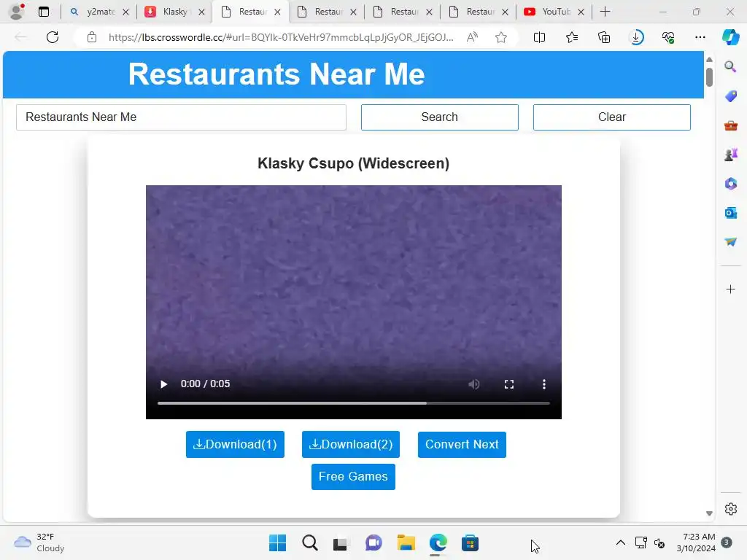747x560 pixels.
Task: Refresh the current page
Action: (x=53, y=37)
